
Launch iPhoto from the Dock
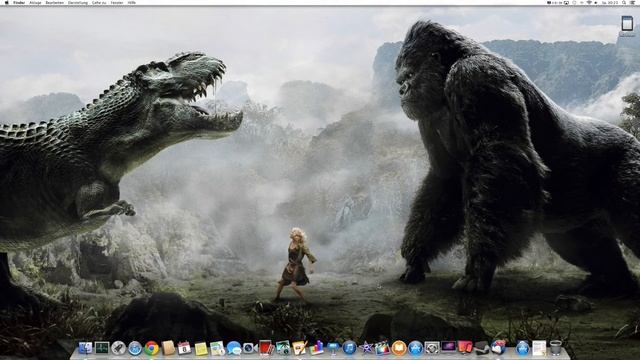click(282, 348)
